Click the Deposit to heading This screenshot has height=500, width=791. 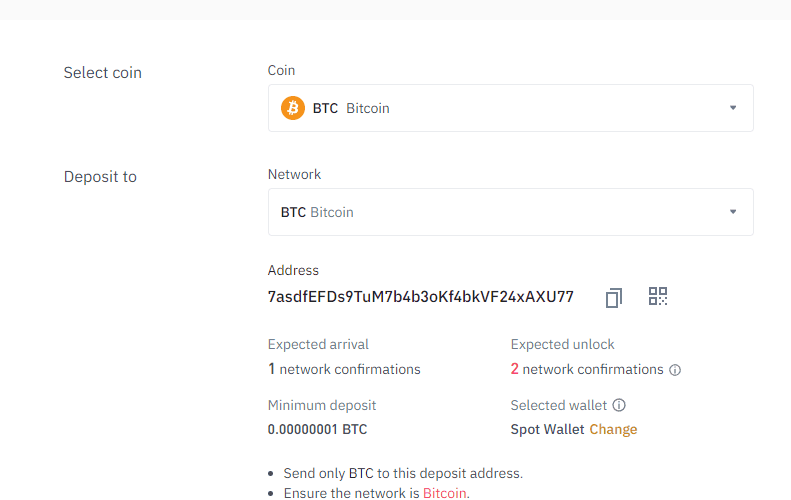(100, 177)
